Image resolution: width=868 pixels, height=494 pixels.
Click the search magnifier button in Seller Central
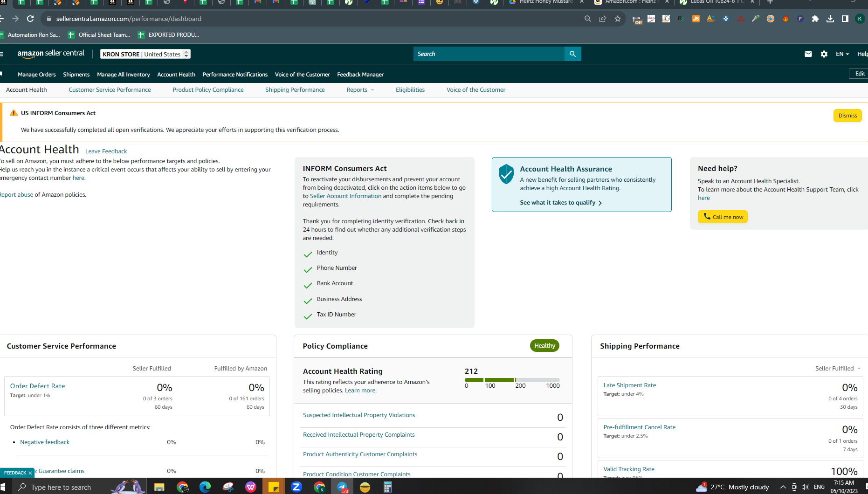click(x=572, y=54)
